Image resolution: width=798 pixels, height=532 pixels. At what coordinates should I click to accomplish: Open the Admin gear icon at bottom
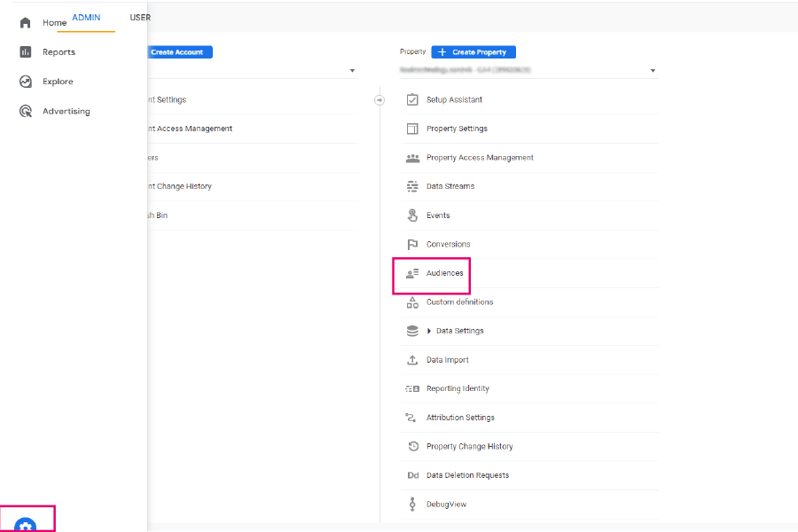pos(26,524)
